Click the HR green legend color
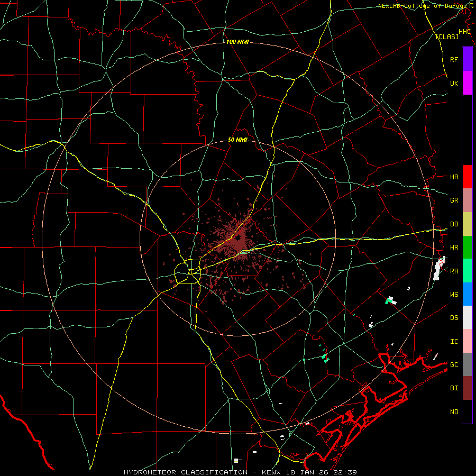 click(x=467, y=247)
